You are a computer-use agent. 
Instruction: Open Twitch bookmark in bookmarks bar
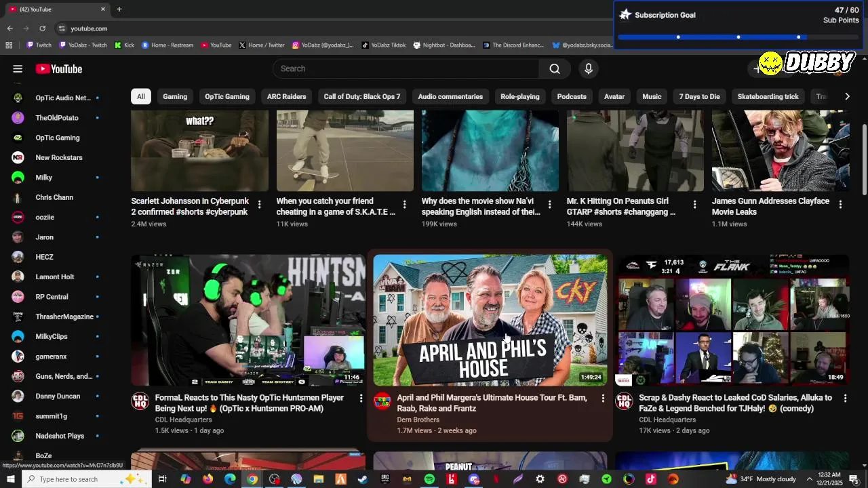click(39, 45)
